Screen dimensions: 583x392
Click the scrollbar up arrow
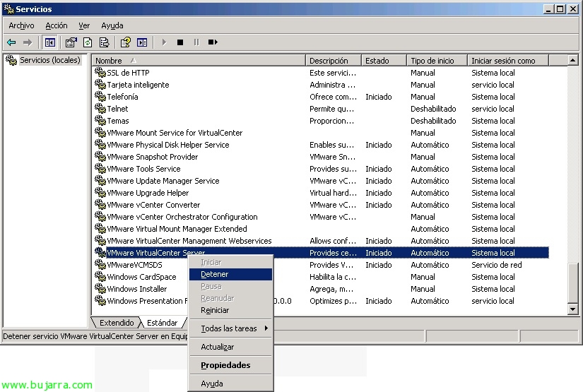(x=572, y=60)
